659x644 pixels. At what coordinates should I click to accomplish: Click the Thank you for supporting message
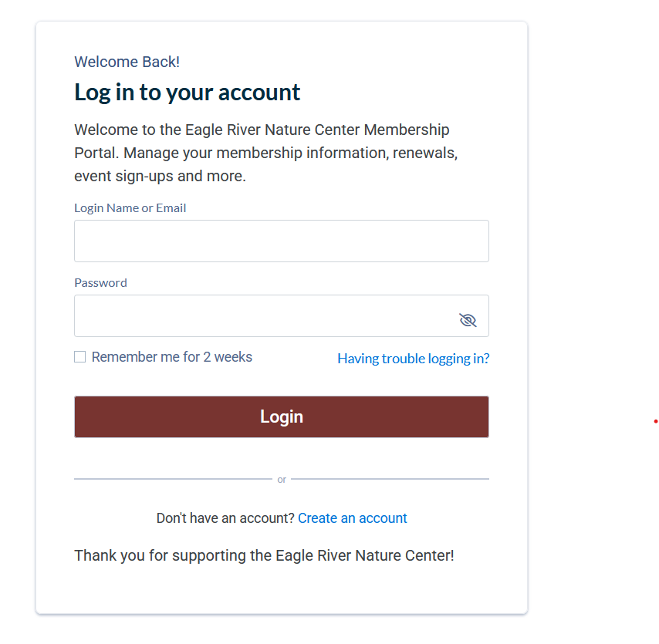[x=265, y=555]
